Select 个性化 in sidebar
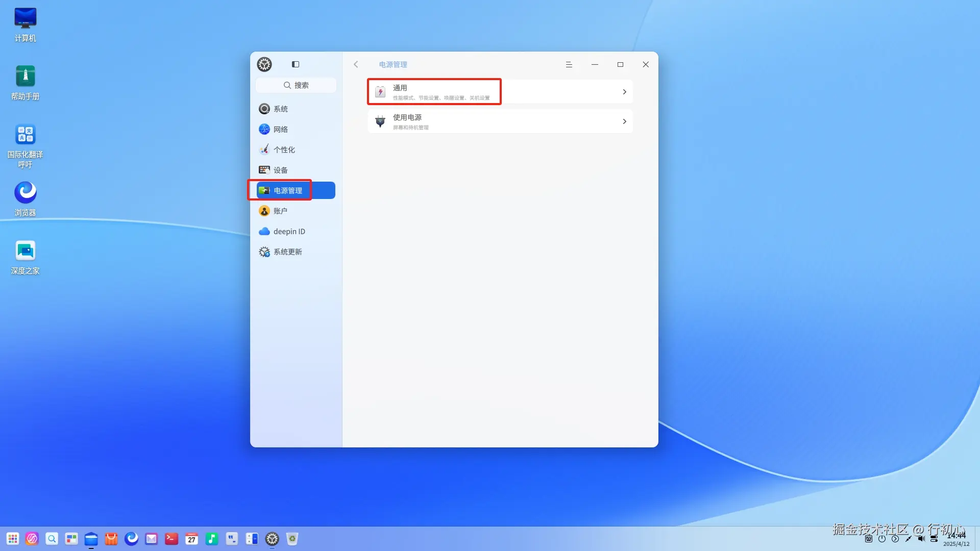Viewport: 980px width, 551px height. pos(284,149)
